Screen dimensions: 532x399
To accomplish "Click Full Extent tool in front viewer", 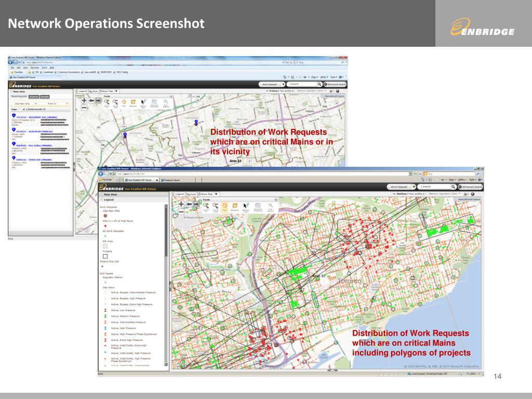I will (270, 207).
